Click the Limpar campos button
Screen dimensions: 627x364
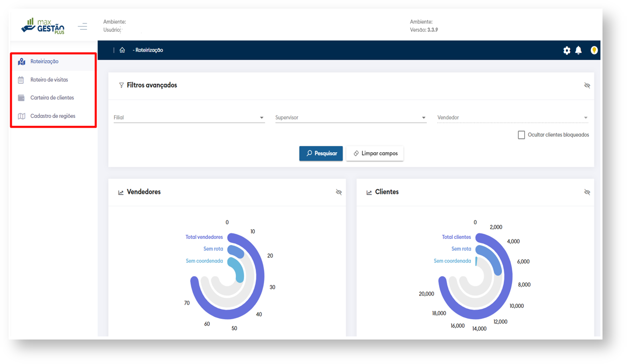(375, 153)
